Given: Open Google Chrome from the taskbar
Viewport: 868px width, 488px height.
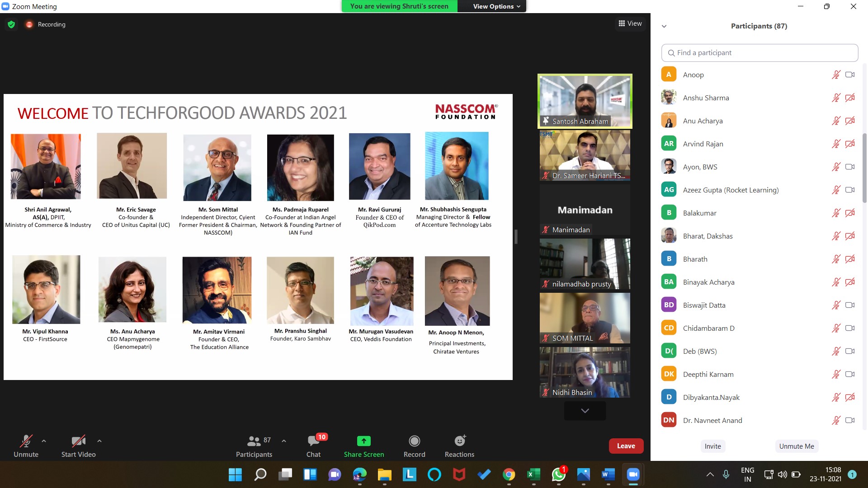Looking at the screenshot, I should pyautogui.click(x=509, y=474).
